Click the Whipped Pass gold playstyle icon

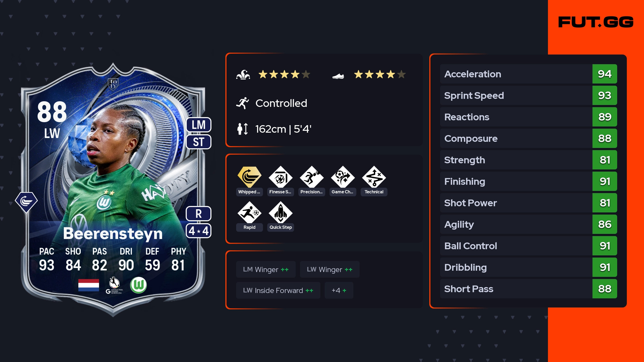[249, 177]
